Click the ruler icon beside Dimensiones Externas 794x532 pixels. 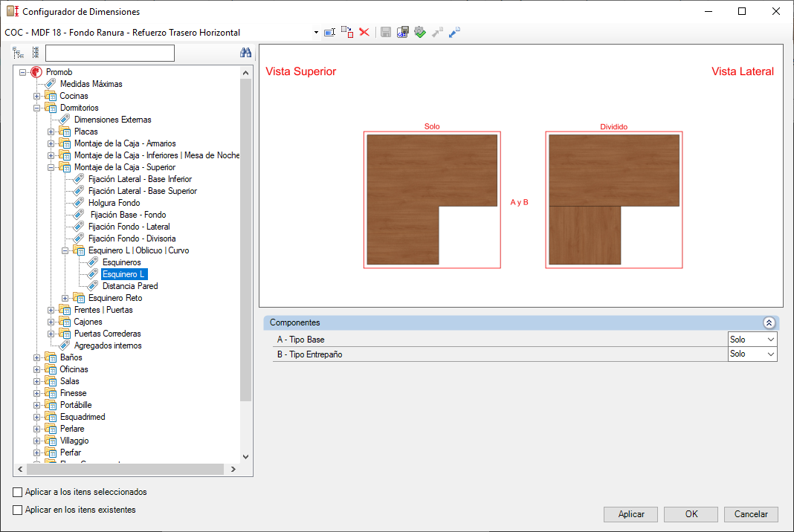point(65,120)
